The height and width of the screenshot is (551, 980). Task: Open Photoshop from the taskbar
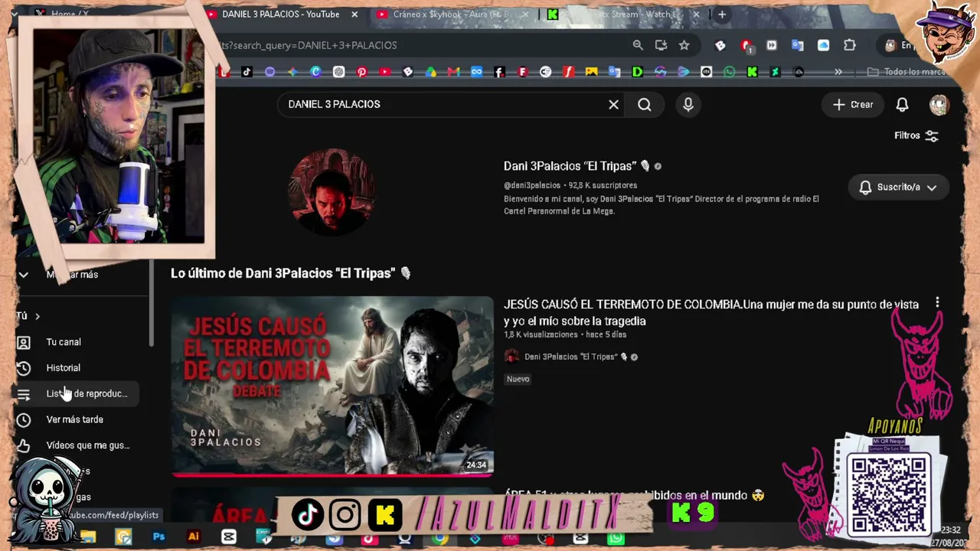coord(158,537)
